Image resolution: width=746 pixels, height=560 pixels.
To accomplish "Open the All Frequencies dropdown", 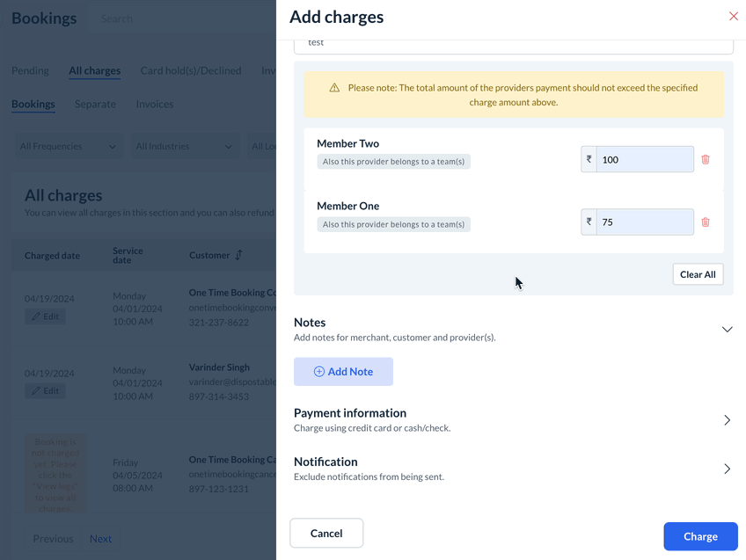I will coord(69,147).
